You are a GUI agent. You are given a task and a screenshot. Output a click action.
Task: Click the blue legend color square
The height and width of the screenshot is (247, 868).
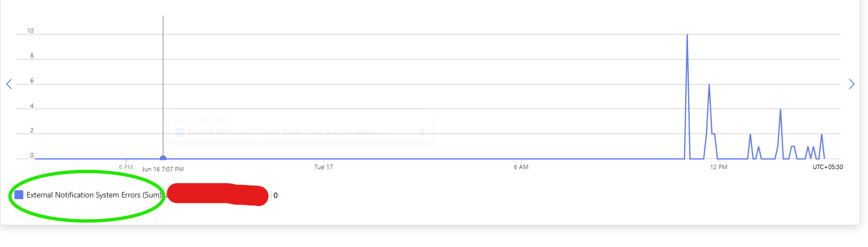coord(19,195)
